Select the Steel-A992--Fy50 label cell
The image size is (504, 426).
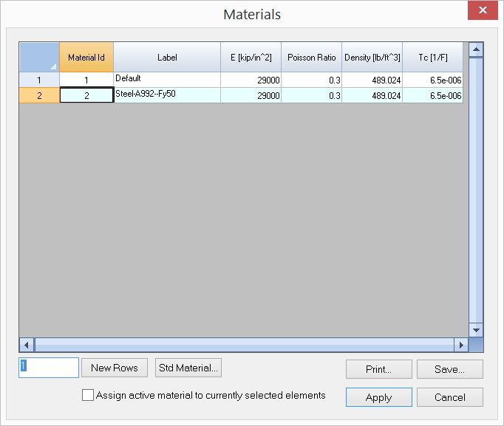(167, 95)
